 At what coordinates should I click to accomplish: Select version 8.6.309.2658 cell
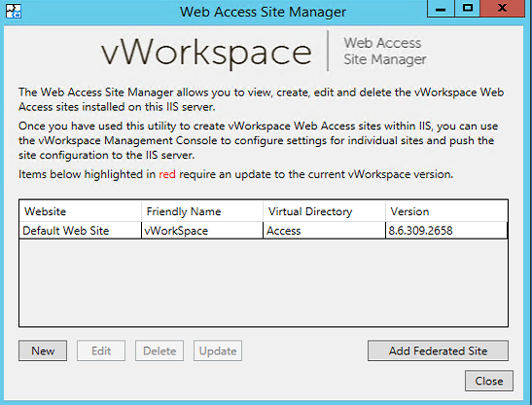tap(446, 231)
